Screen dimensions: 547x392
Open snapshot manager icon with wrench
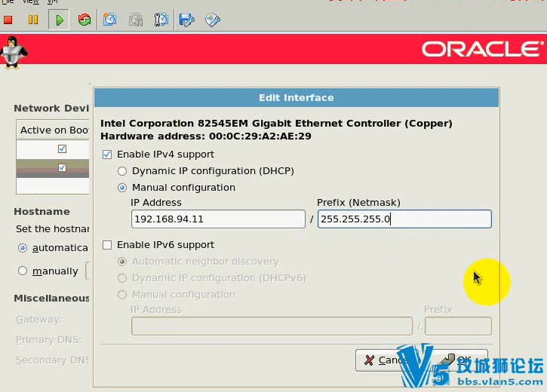point(161,20)
